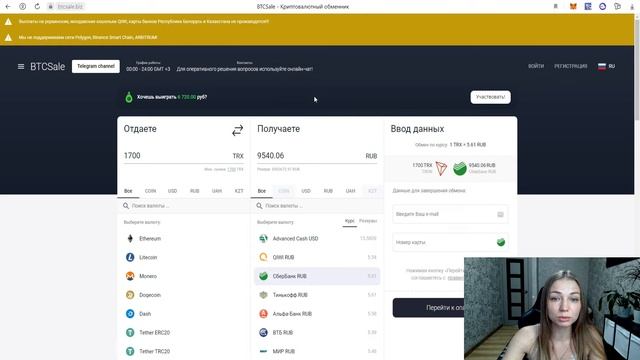Switch to the Курс rate tab
Image resolution: width=640 pixels, height=360 pixels.
pos(349,221)
